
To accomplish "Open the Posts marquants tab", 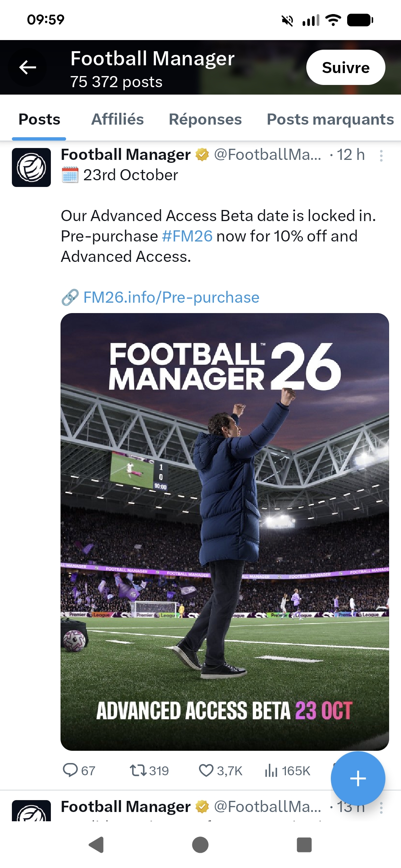I will point(330,119).
